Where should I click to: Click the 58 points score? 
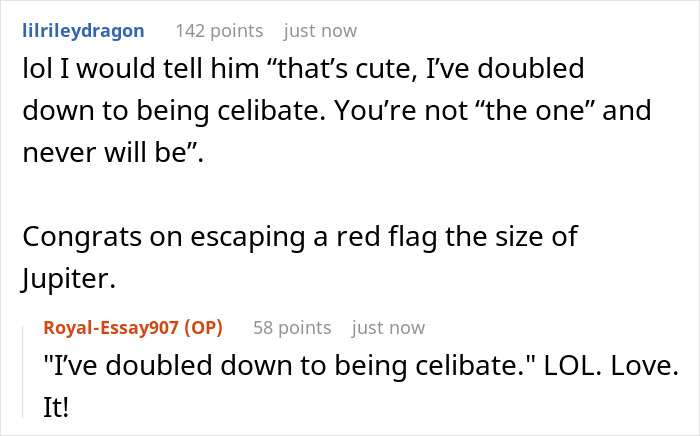pos(291,327)
